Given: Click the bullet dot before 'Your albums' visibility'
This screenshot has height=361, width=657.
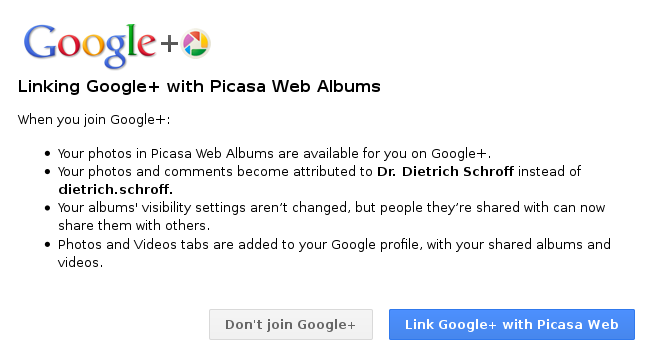Looking at the screenshot, I should tap(47, 208).
